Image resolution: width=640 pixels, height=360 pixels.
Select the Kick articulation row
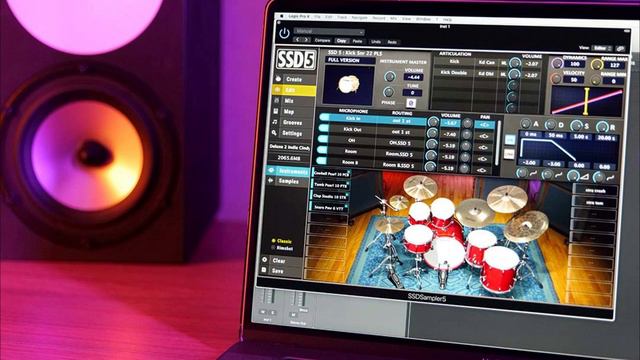pos(454,62)
